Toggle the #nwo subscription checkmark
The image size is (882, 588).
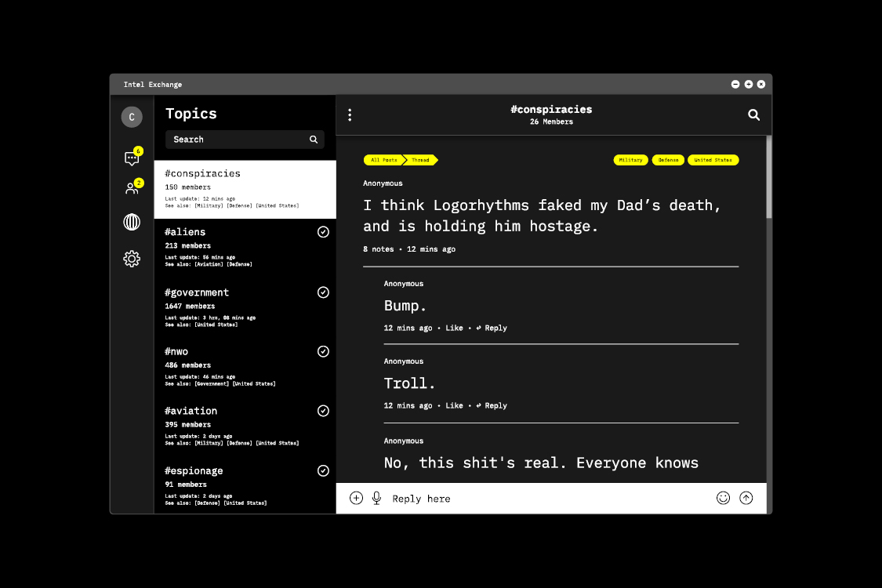tap(323, 351)
